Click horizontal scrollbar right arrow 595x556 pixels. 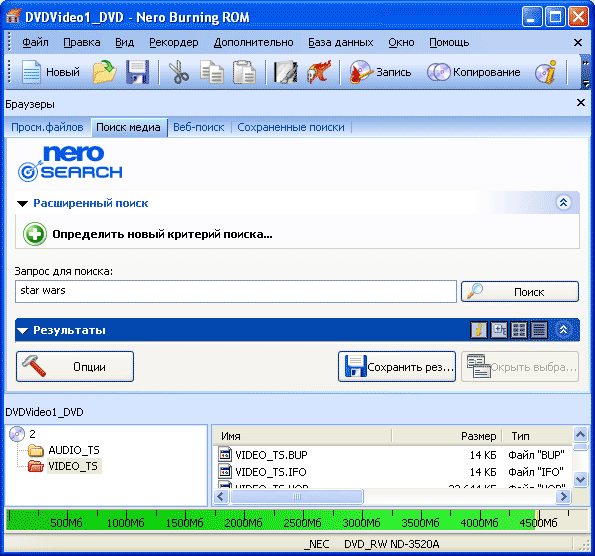pos(564,496)
